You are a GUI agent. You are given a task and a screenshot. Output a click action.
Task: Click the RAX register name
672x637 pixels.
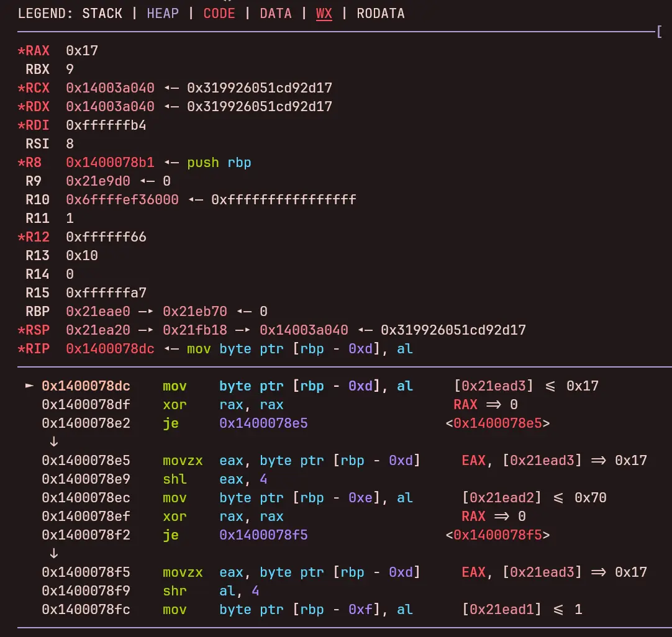pyautogui.click(x=37, y=51)
